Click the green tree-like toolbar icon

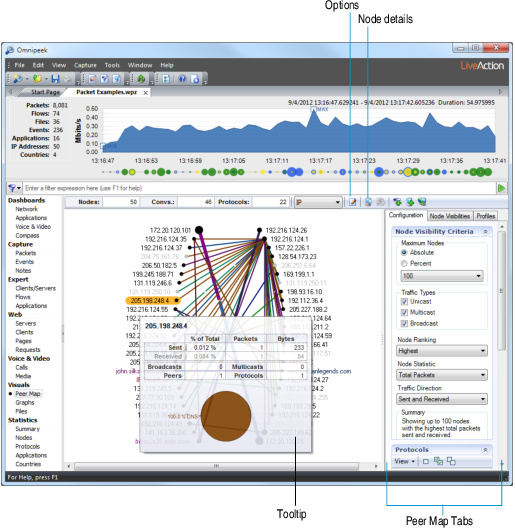(141, 79)
